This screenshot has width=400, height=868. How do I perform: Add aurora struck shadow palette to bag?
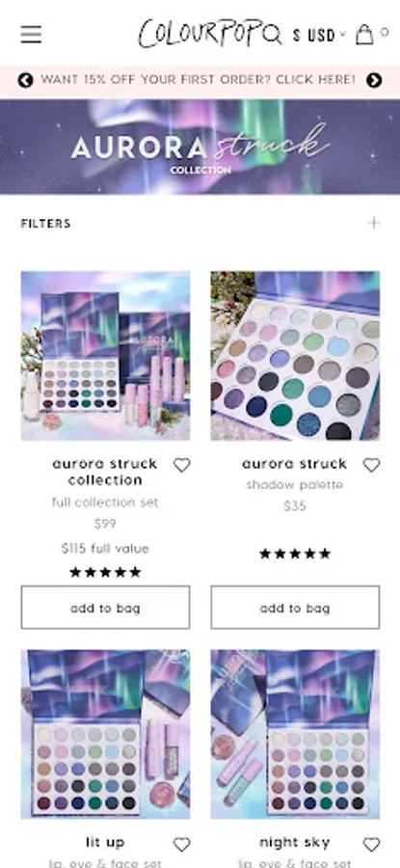click(x=295, y=608)
